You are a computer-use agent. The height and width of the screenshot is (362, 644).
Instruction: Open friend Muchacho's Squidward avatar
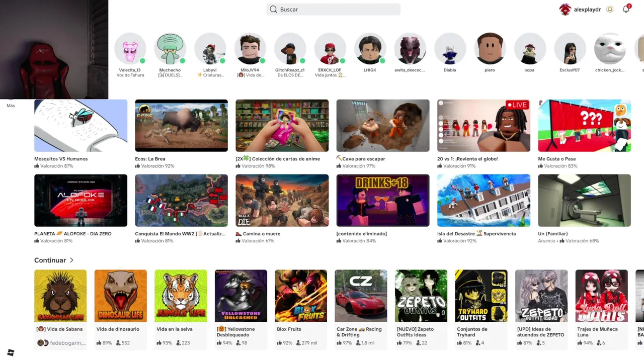[170, 49]
